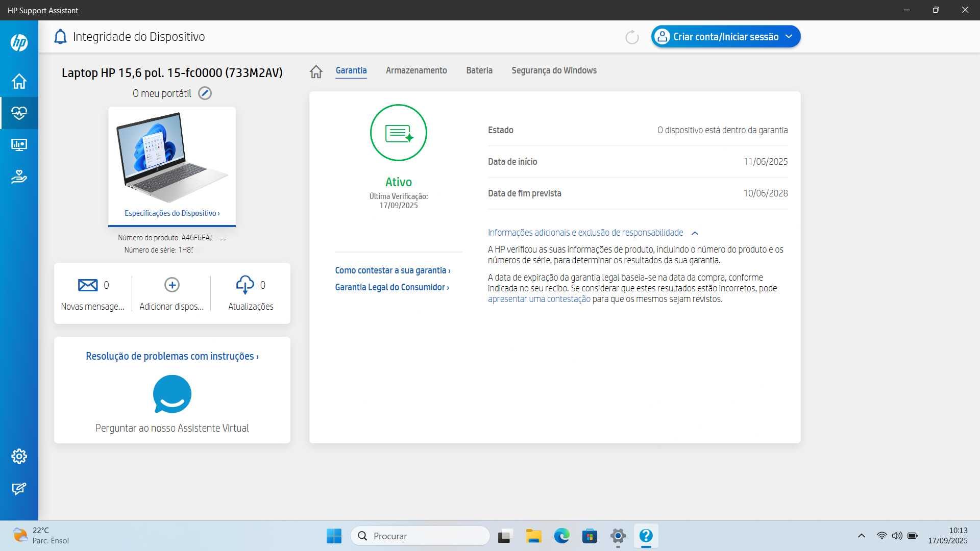Open the support hand sidebar icon
The image size is (980, 551).
point(19,177)
